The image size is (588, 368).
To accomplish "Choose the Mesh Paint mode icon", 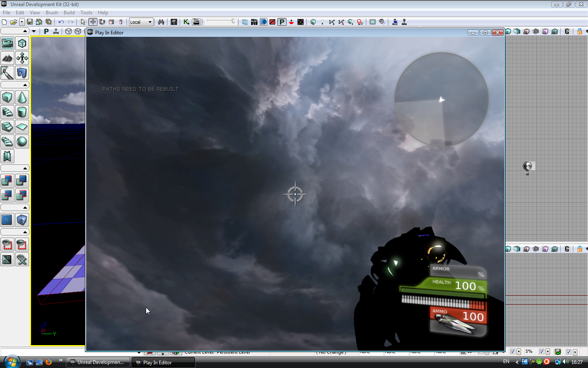I will click(x=7, y=73).
